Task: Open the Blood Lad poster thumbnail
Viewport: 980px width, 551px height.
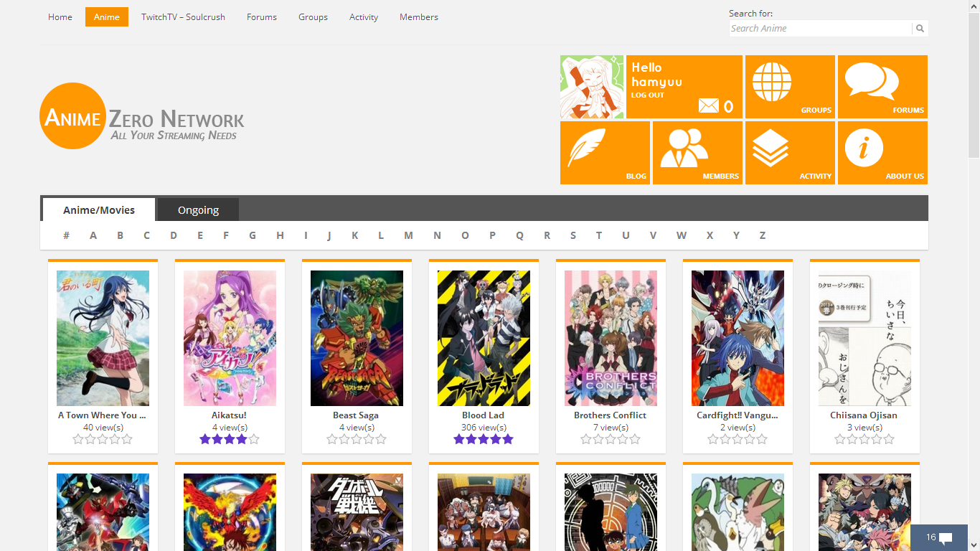Action: click(x=484, y=338)
